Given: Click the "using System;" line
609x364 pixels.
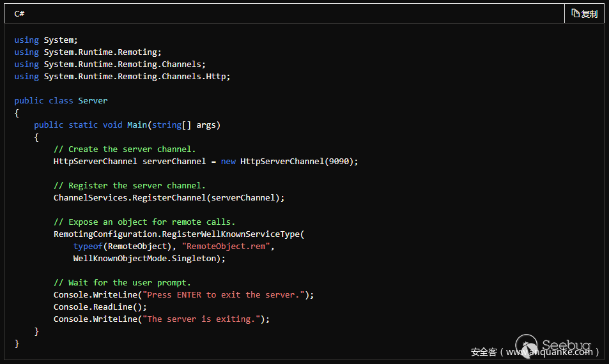Looking at the screenshot, I should pos(46,40).
